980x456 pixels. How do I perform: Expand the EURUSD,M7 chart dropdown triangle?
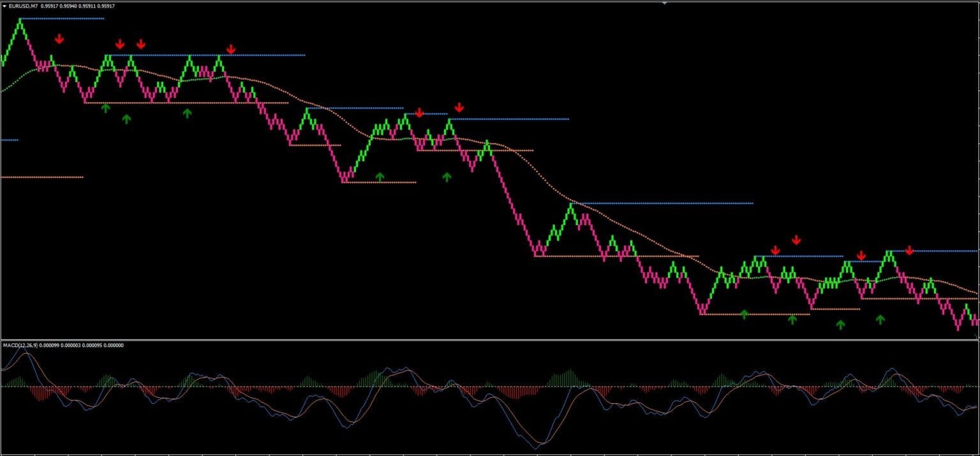[x=5, y=6]
